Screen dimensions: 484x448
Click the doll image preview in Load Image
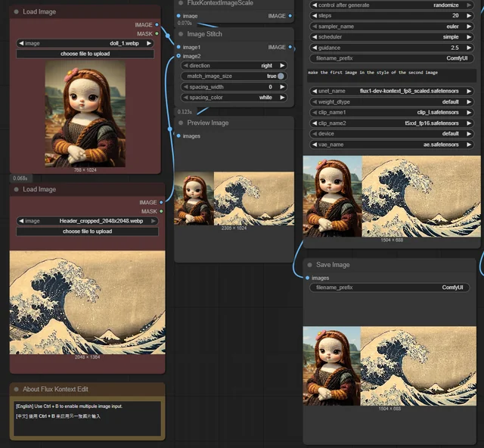click(85, 114)
